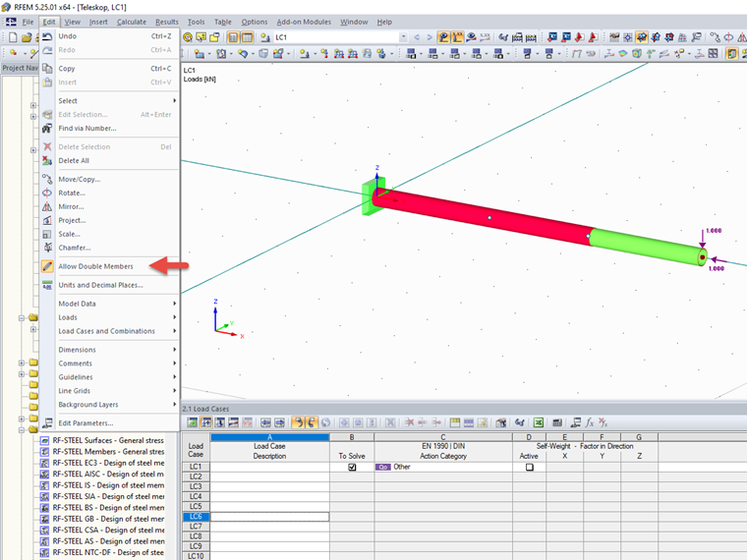Open the LC1 load case dropdown
The height and width of the screenshot is (560, 747).
[403, 37]
